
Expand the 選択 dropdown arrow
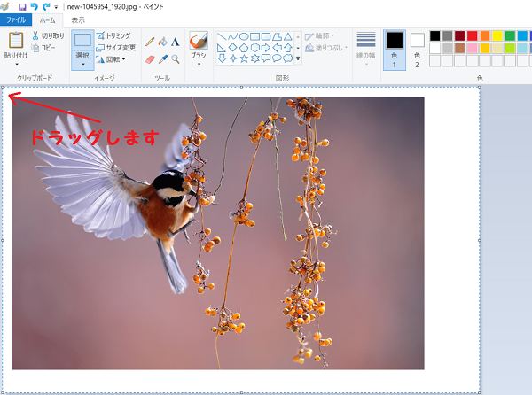tap(82, 64)
